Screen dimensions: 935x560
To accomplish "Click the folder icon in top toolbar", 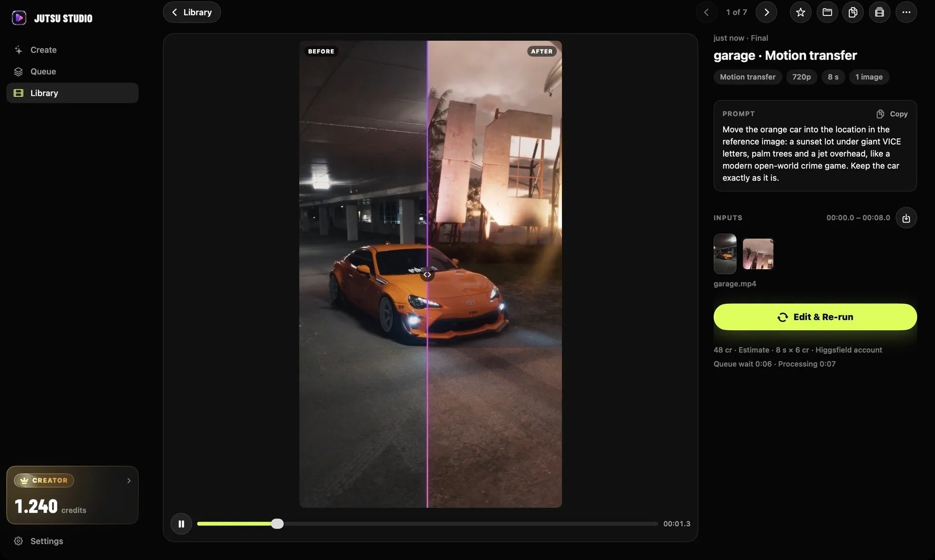I will pyautogui.click(x=827, y=12).
